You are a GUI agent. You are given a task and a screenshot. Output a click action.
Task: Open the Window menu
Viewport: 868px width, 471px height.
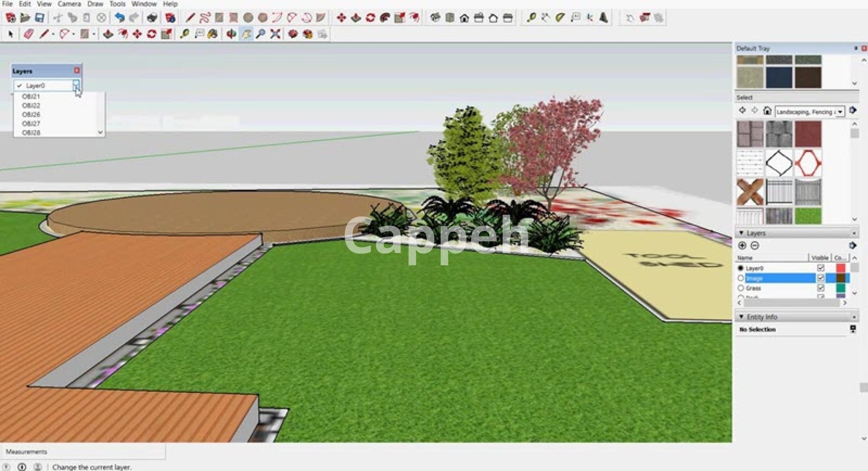[144, 4]
